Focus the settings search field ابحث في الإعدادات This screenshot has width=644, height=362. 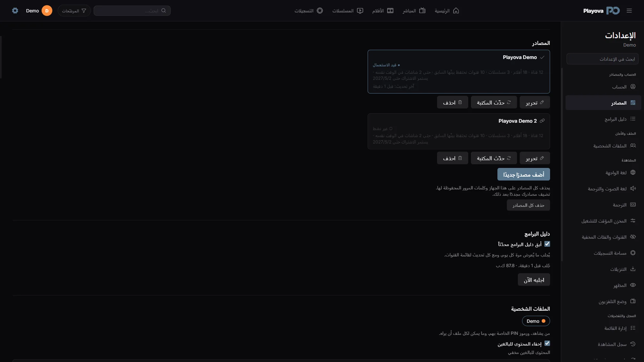point(602,59)
